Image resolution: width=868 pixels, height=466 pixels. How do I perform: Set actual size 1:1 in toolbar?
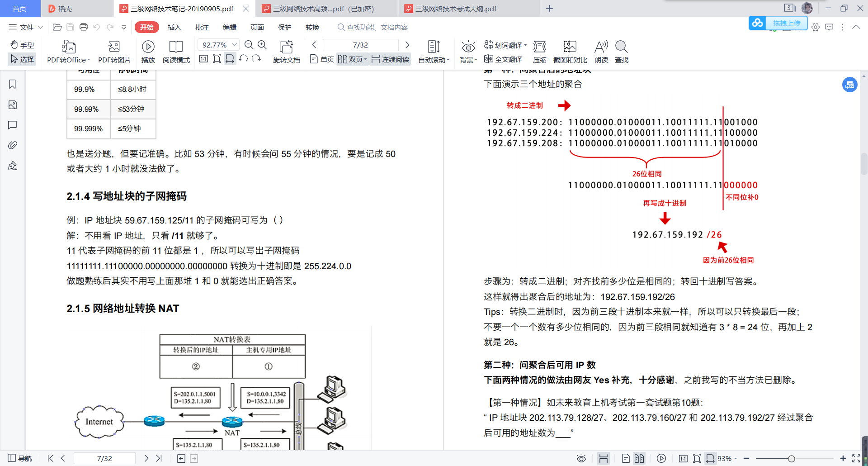pos(203,59)
